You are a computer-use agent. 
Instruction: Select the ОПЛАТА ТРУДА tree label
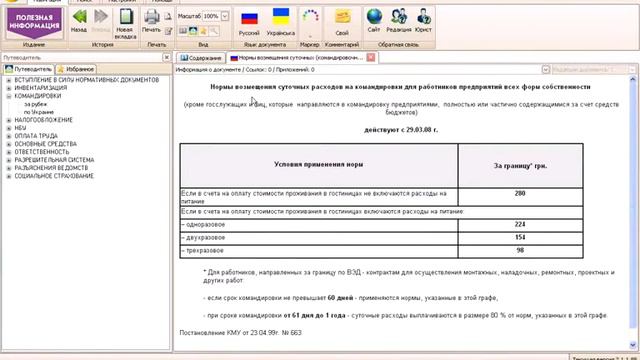point(36,136)
